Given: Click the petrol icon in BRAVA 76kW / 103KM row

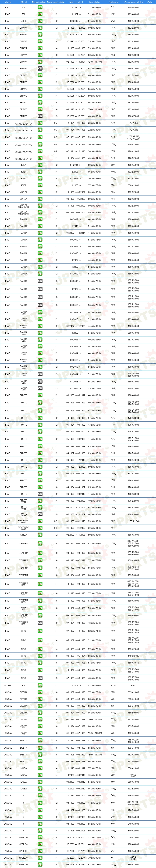Looking at the screenshot, I should coord(40,62).
